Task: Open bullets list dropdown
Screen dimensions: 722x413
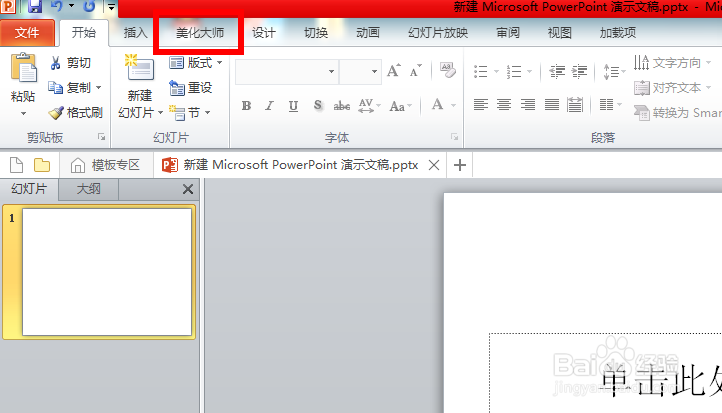Action: tap(496, 71)
